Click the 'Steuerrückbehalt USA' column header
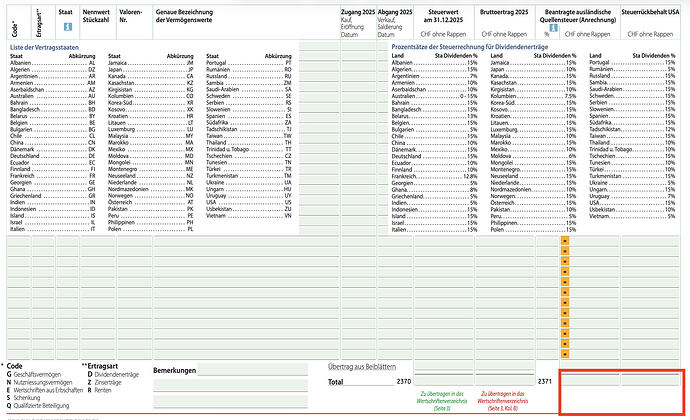Screen dimensions: 690x420 pos(650,12)
